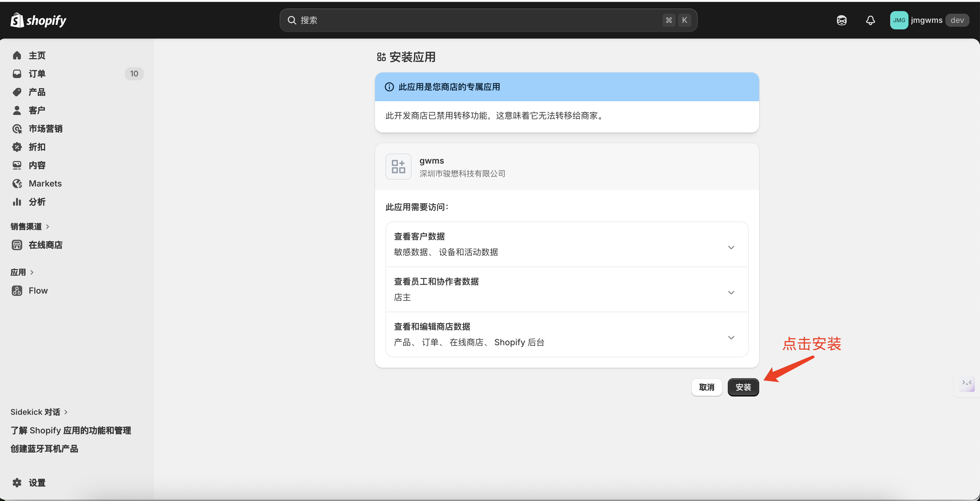Open the Sidekick floating widget

point(967,384)
